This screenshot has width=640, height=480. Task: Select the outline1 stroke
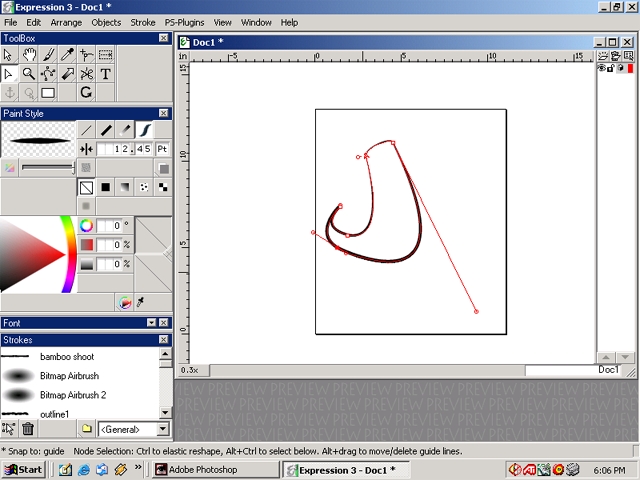pos(79,413)
